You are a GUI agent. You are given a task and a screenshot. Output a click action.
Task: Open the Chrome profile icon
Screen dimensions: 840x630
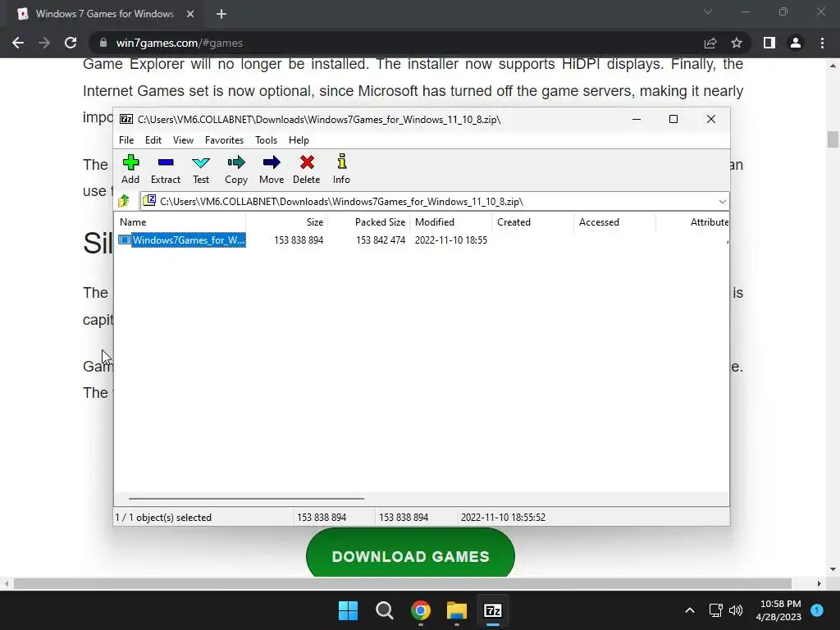tap(796, 43)
